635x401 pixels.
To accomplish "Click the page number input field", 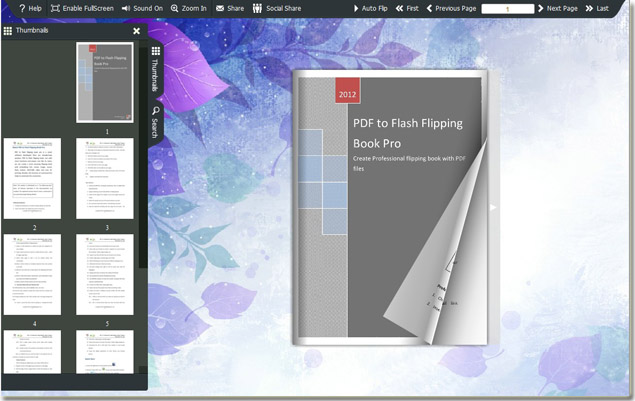I will tap(507, 9).
